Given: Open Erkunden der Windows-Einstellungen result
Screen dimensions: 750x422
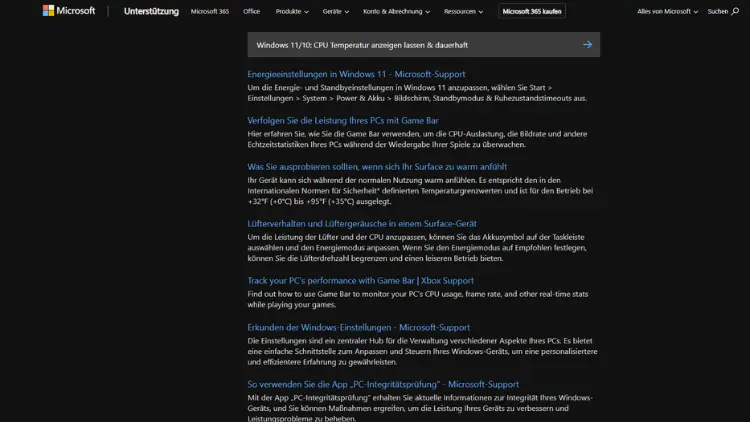Looking at the screenshot, I should (358, 327).
